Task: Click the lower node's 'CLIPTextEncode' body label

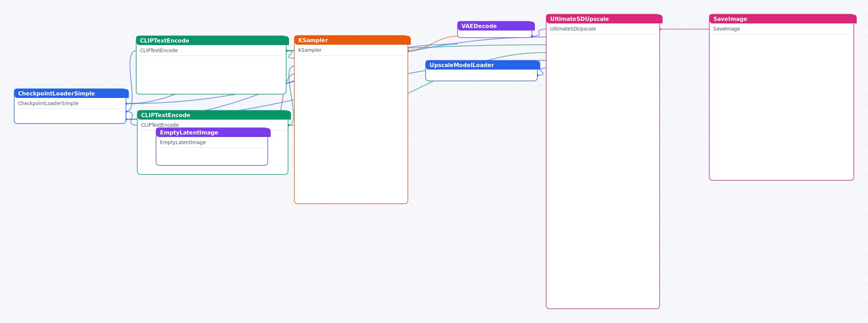Action: point(160,125)
